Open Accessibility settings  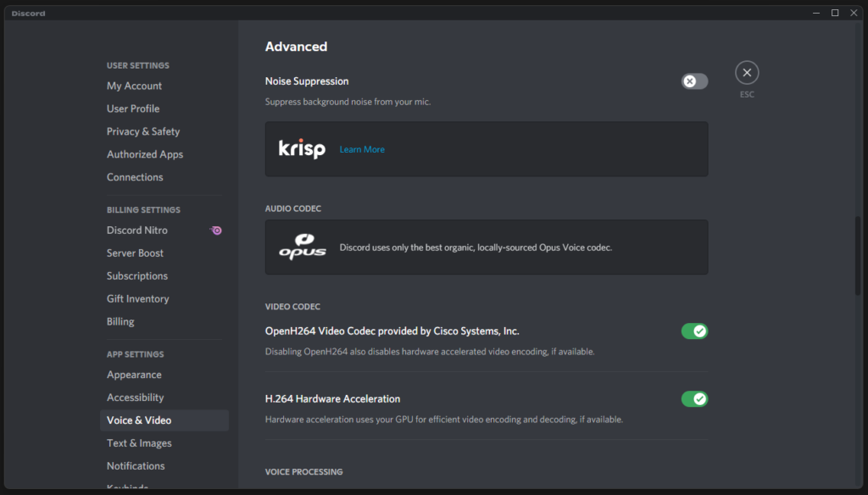click(x=136, y=398)
